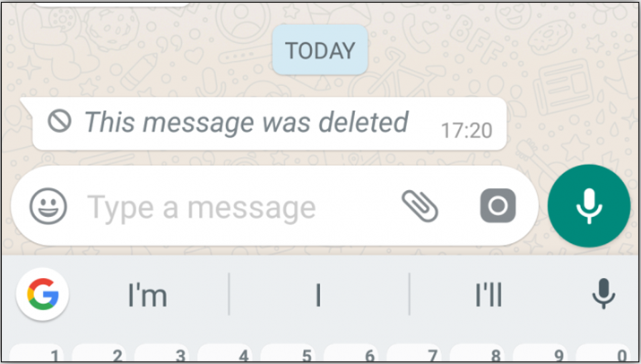Screen dimensions: 641x364
Task: Tap the number 5 key
Action: [288, 353]
